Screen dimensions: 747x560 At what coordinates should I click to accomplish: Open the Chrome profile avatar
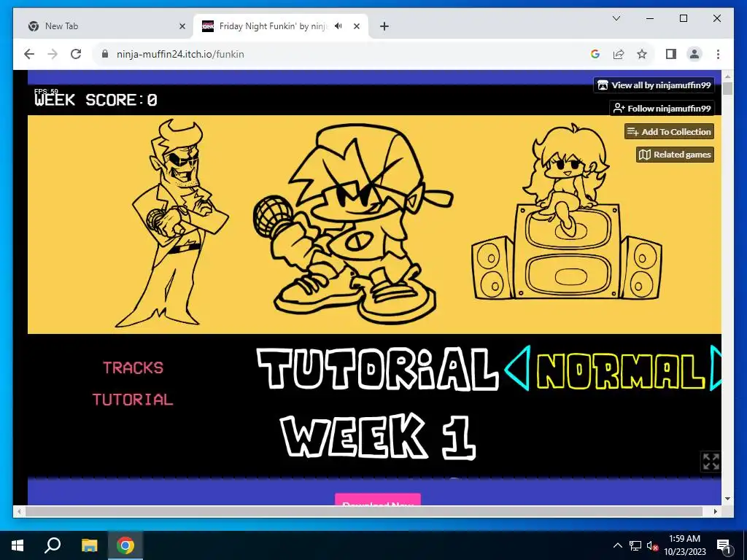(x=694, y=54)
